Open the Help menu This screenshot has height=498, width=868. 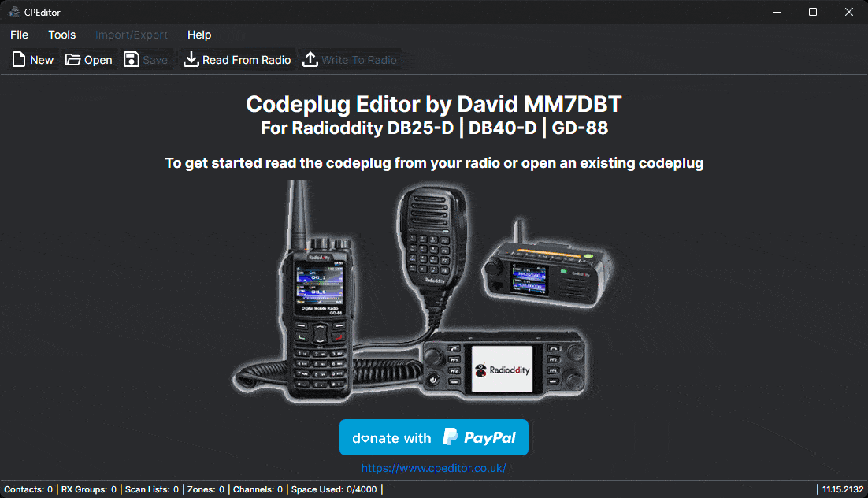199,35
